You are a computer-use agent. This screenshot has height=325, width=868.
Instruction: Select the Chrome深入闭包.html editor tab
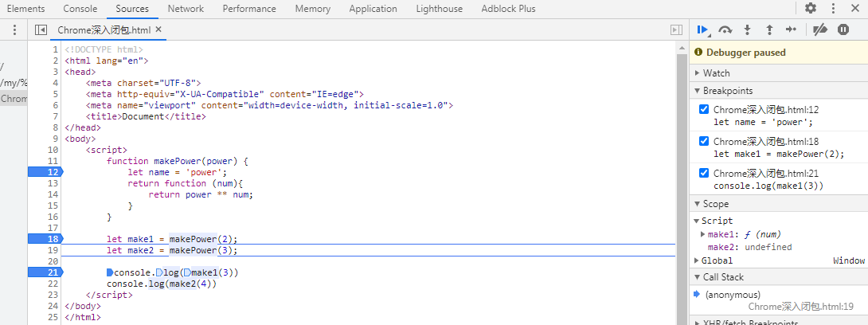(x=104, y=30)
